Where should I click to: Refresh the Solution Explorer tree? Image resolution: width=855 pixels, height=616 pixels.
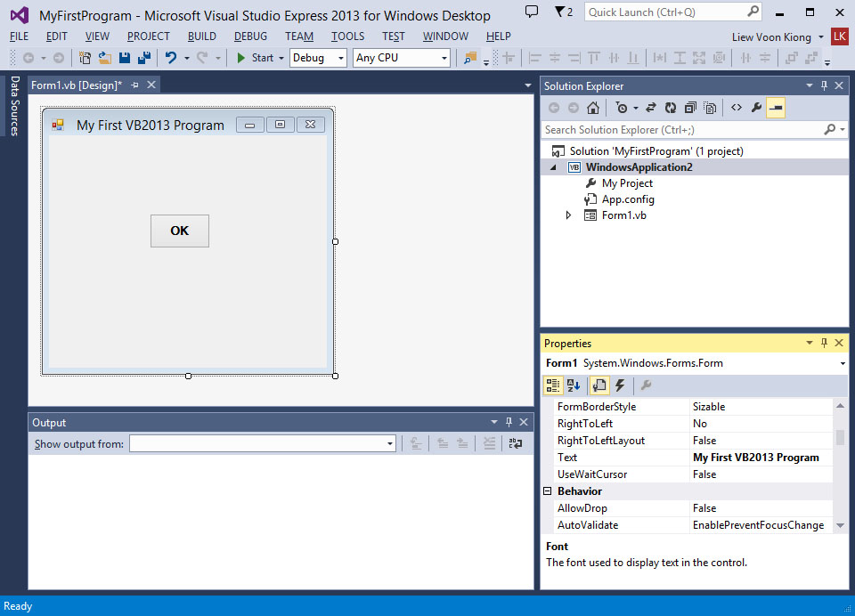(x=670, y=108)
